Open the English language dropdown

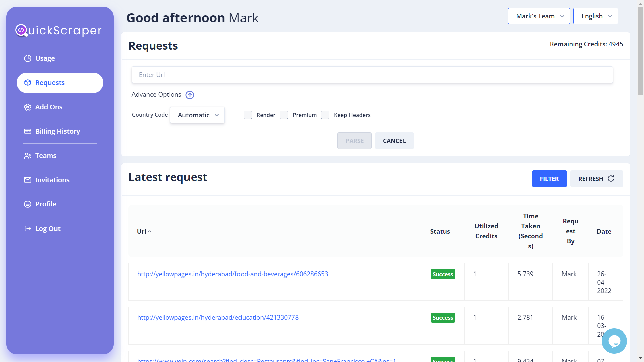[595, 16]
